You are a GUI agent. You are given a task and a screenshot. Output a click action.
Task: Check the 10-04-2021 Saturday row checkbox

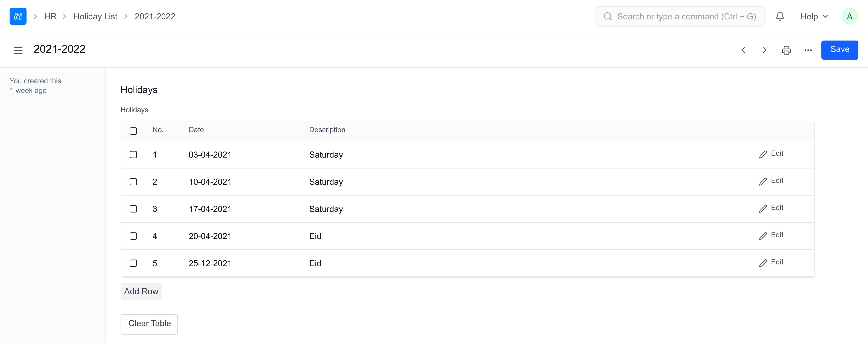133,182
